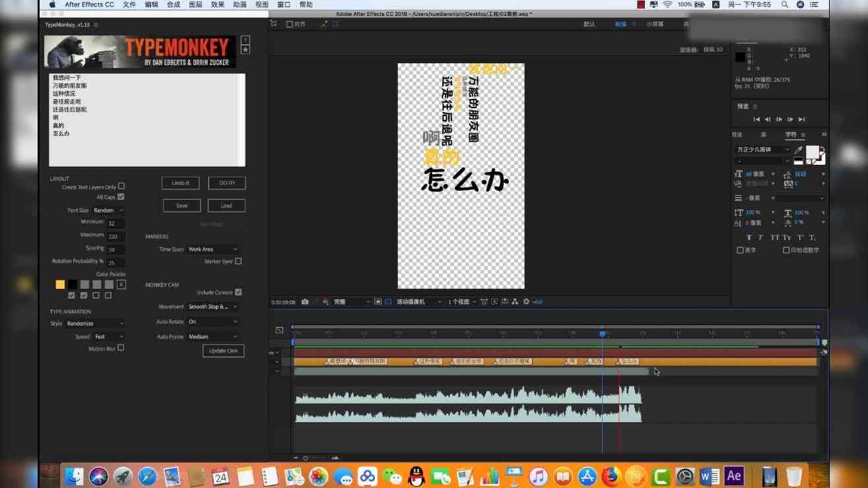Image resolution: width=868 pixels, height=488 pixels.
Task: Click the Superscript text icon
Action: [x=800, y=237]
